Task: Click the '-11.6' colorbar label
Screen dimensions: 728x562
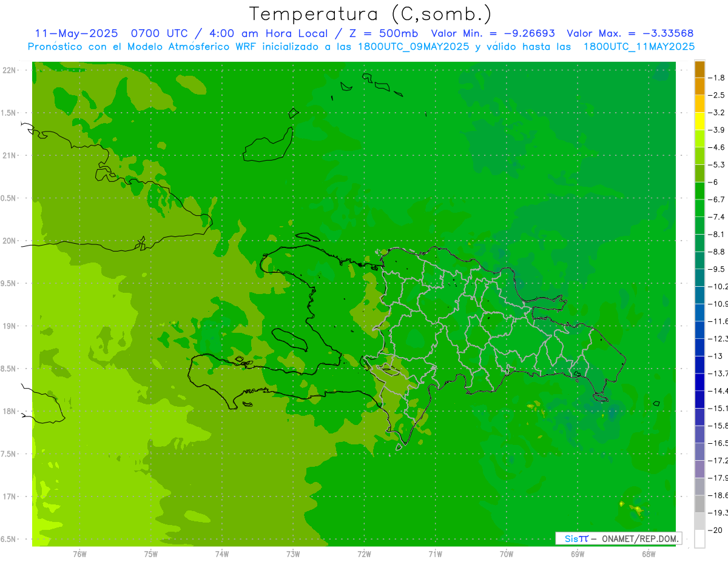Action: pos(718,321)
